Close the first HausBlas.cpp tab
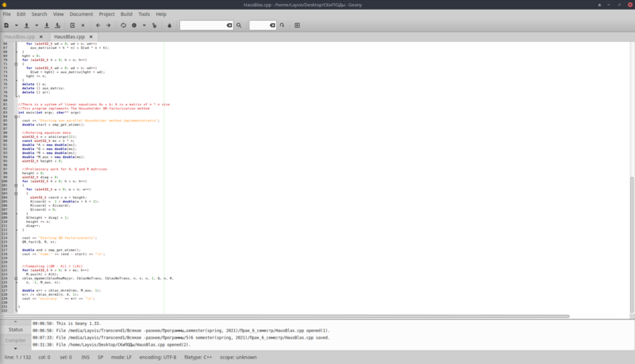Viewport: 635px width, 364px height. pyautogui.click(x=41, y=36)
